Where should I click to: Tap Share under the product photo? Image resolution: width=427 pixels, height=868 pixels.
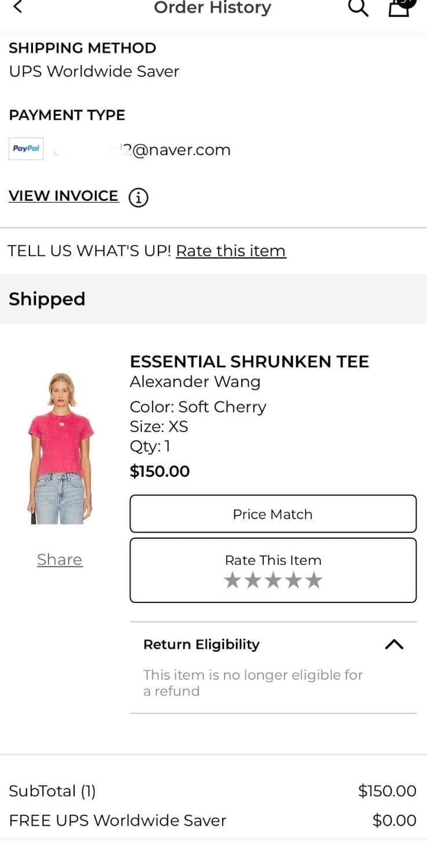pos(60,560)
